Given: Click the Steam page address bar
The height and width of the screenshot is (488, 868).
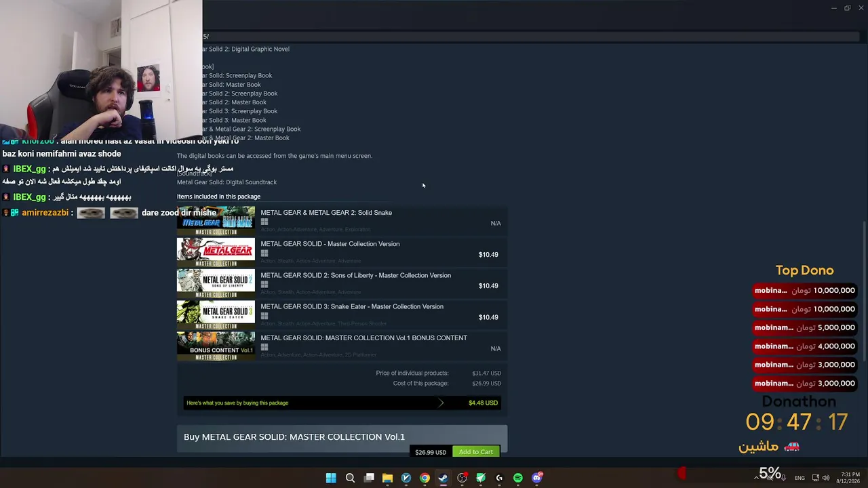Looking at the screenshot, I should pos(531,37).
